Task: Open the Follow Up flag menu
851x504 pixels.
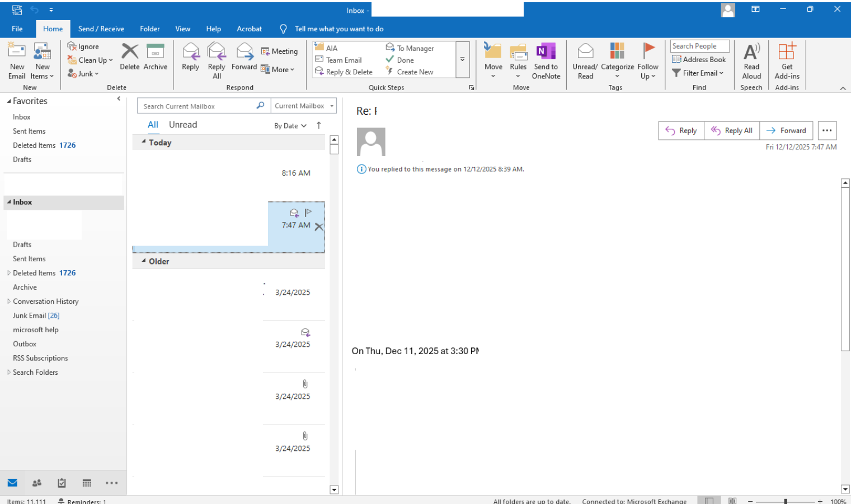Action: (648, 61)
